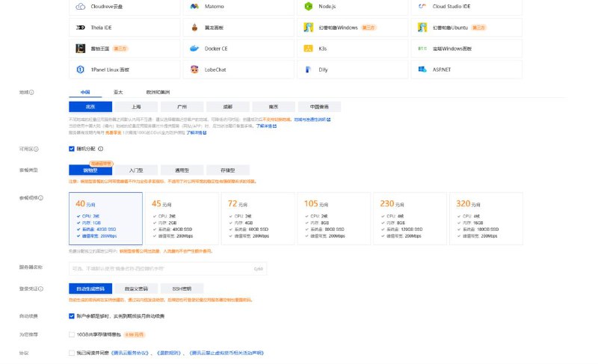Screen dimensions: 598x364
Task: Switch to the 亚太 region tab
Action: [118, 92]
